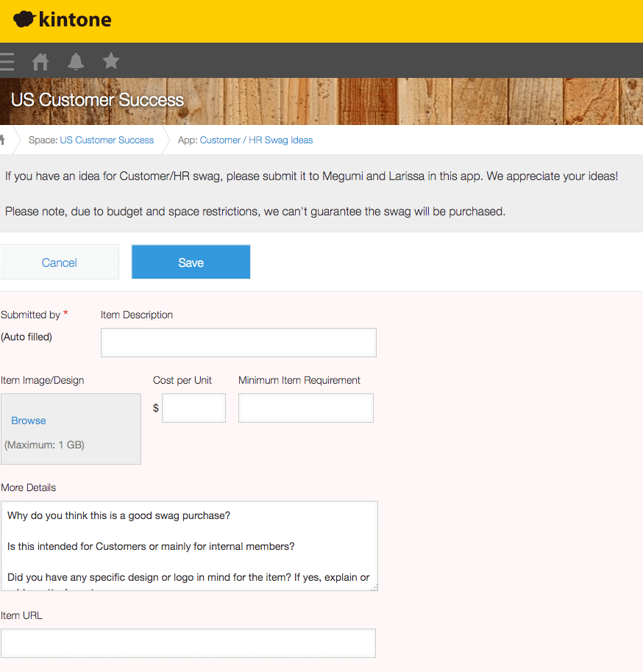This screenshot has height=672, width=643.
Task: Click inside the More Details text area
Action: click(189, 546)
